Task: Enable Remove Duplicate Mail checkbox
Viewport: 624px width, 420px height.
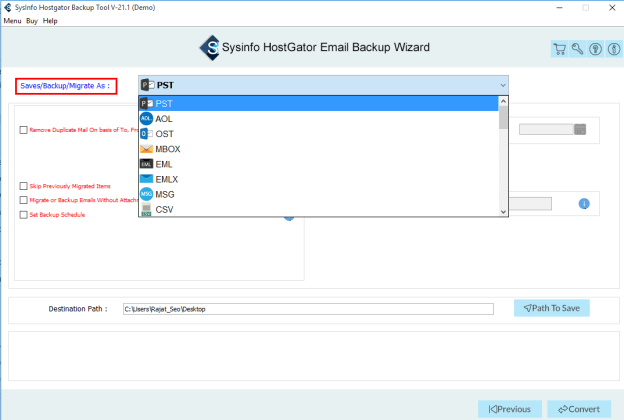Action: pos(23,130)
